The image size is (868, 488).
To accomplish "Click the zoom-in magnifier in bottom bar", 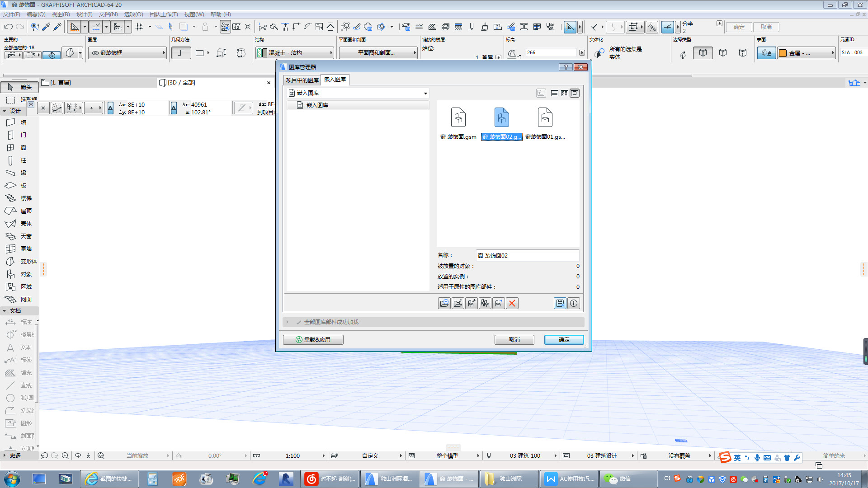I will 66,456.
